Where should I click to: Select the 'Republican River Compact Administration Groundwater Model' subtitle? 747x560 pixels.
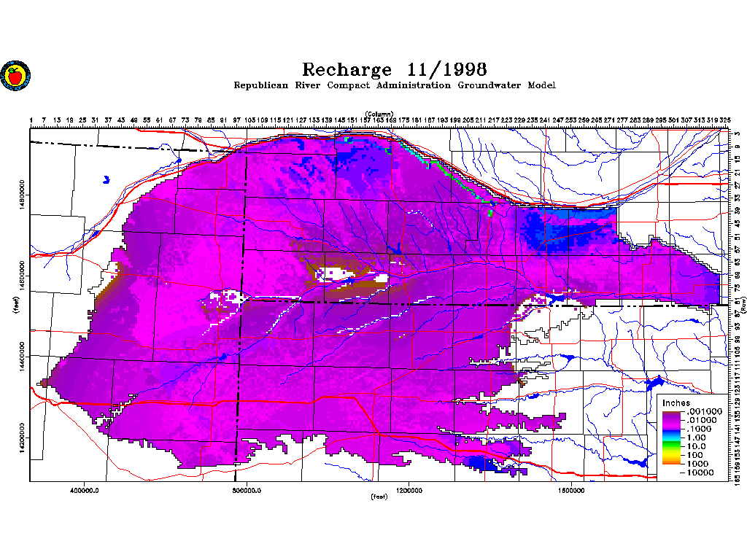[395, 85]
